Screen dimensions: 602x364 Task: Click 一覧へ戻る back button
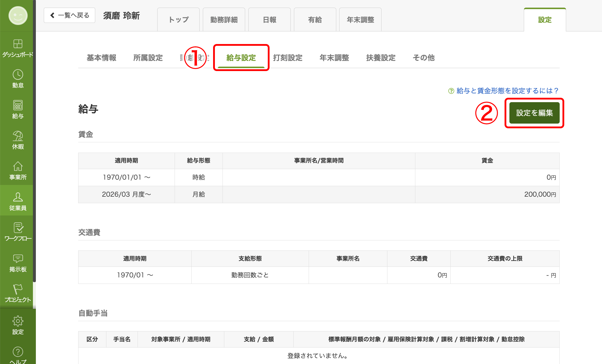point(70,15)
